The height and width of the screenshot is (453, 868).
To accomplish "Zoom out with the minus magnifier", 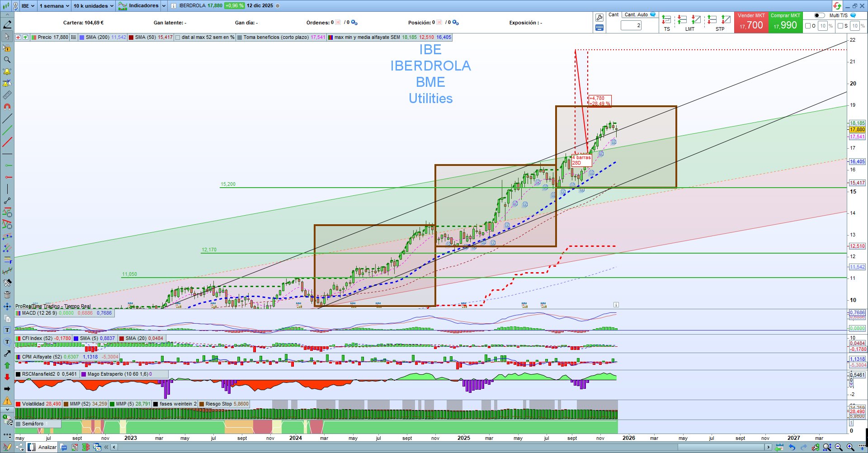I will point(839,448).
